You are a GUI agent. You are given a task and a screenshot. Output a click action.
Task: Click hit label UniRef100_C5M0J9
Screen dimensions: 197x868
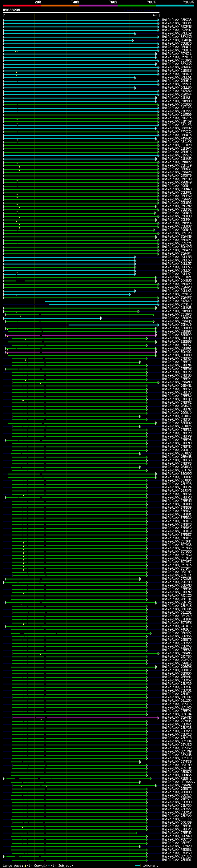pyautogui.click(x=176, y=325)
